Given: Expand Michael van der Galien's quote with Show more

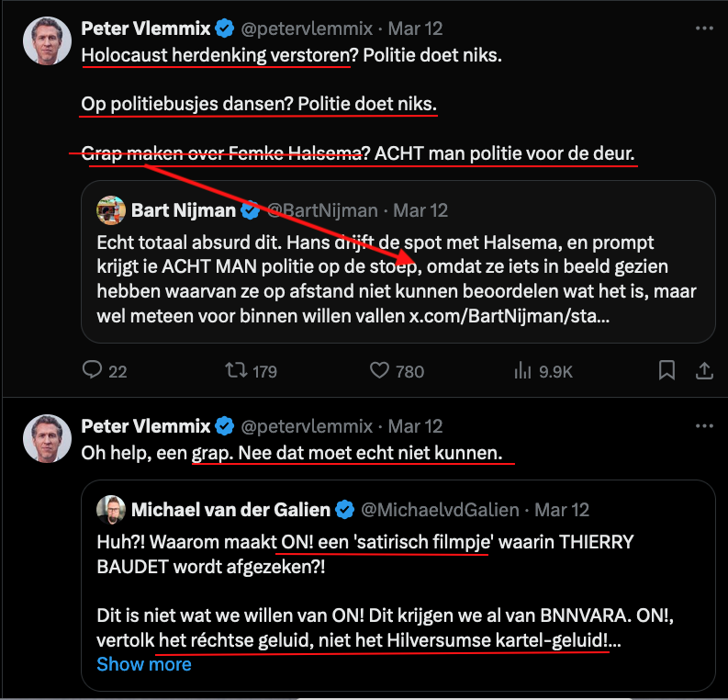Looking at the screenshot, I should [x=144, y=663].
